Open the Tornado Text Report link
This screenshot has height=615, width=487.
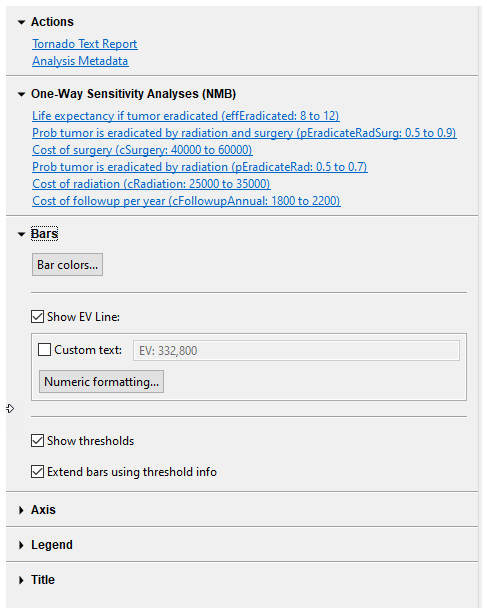coord(85,44)
